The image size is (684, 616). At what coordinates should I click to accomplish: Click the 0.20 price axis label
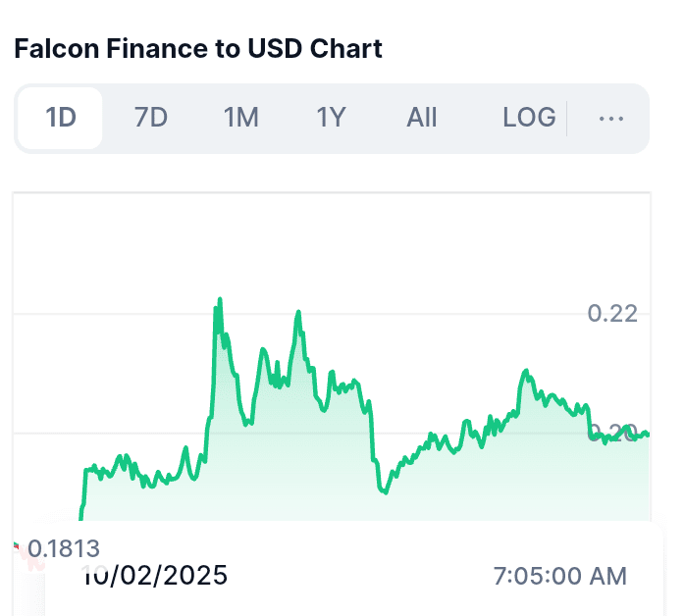[x=612, y=433]
